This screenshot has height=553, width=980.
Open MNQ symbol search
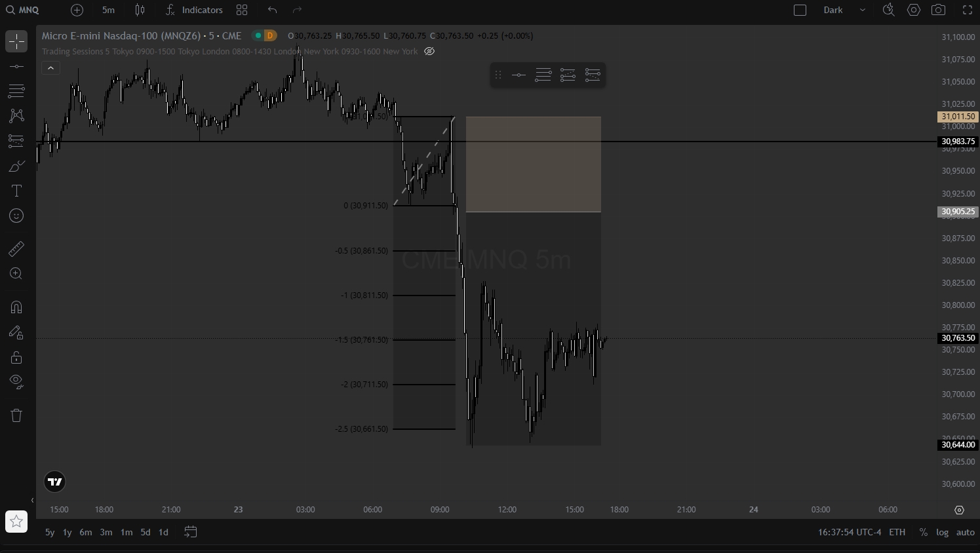22,10
